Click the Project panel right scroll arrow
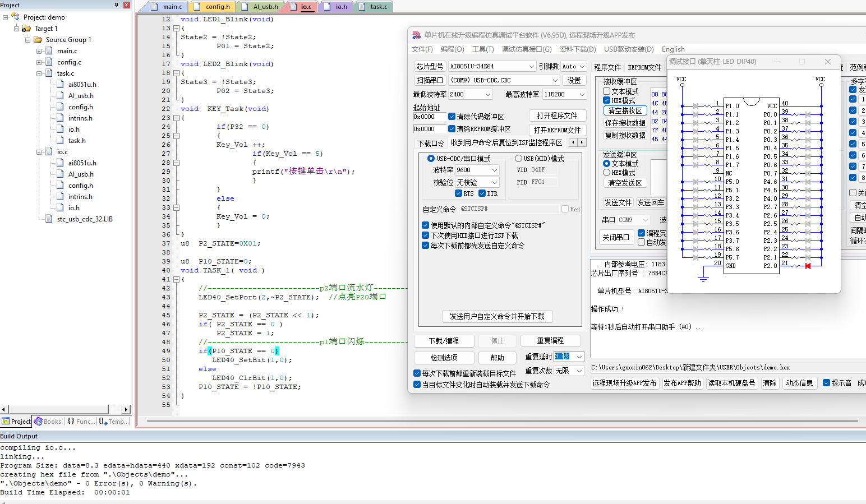The image size is (866, 504). pyautogui.click(x=126, y=409)
